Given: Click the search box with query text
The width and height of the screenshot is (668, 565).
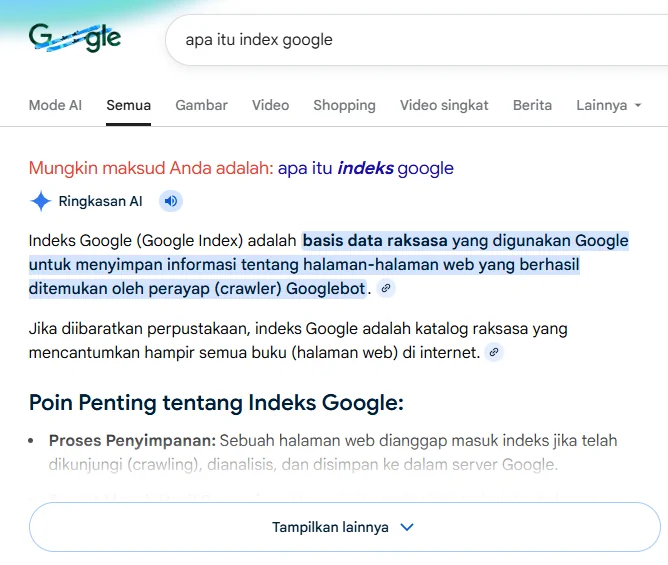Looking at the screenshot, I should pyautogui.click(x=418, y=40).
